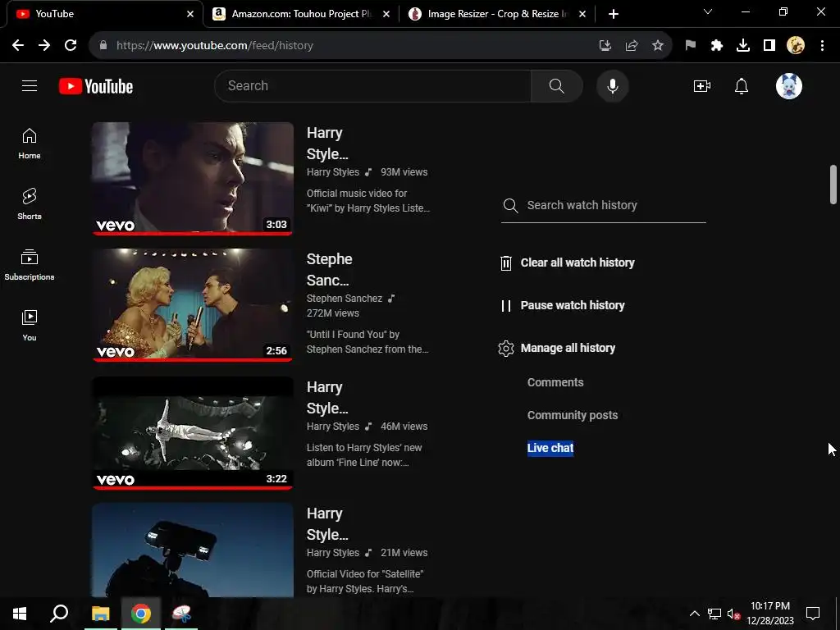Open the Stephen Sanchez video thumbnail
Screen dimensions: 840x630
click(x=192, y=305)
